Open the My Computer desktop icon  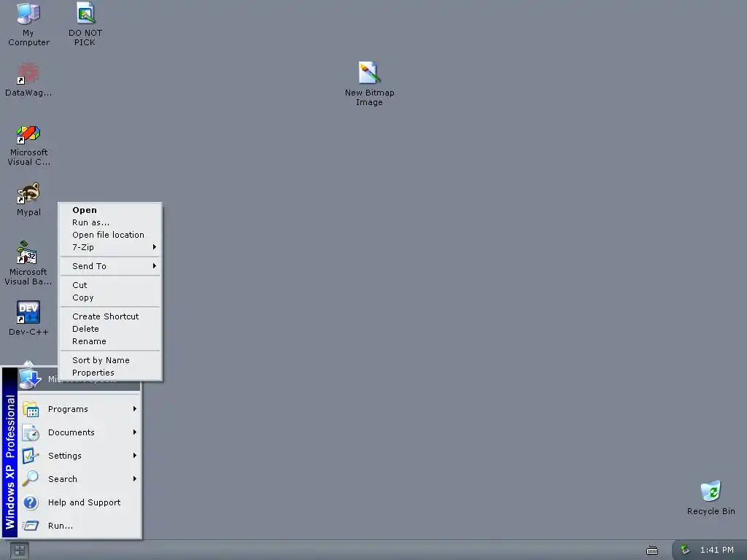tap(28, 24)
